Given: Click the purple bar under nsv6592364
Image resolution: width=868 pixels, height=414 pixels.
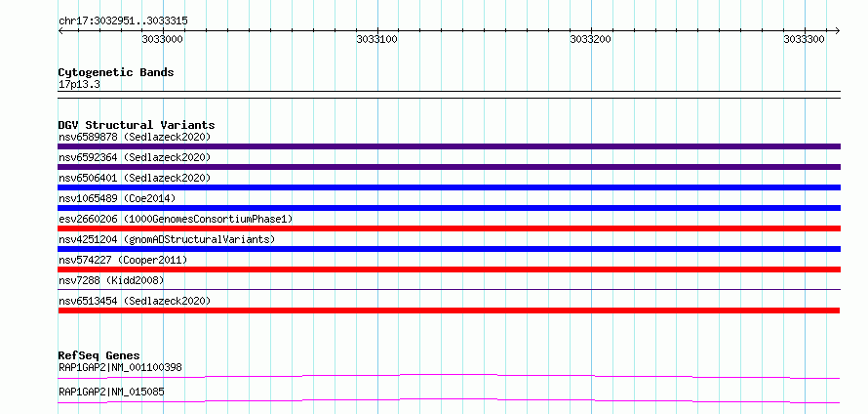Looking at the screenshot, I should tap(449, 167).
